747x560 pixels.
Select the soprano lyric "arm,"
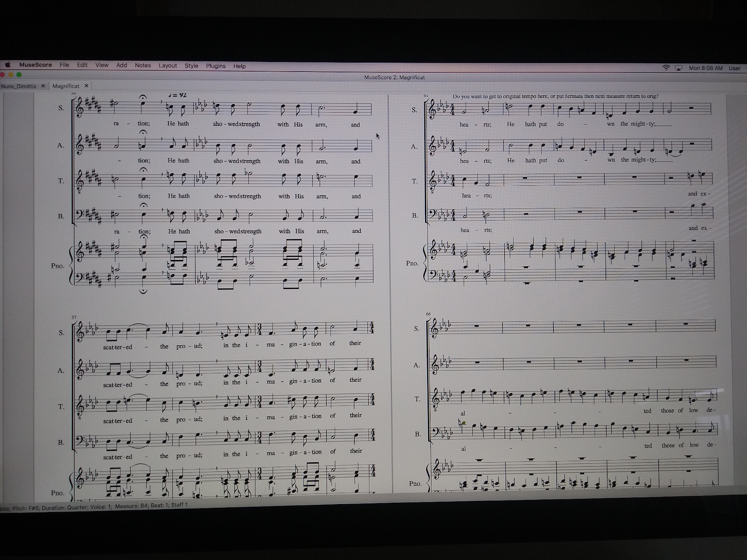321,125
